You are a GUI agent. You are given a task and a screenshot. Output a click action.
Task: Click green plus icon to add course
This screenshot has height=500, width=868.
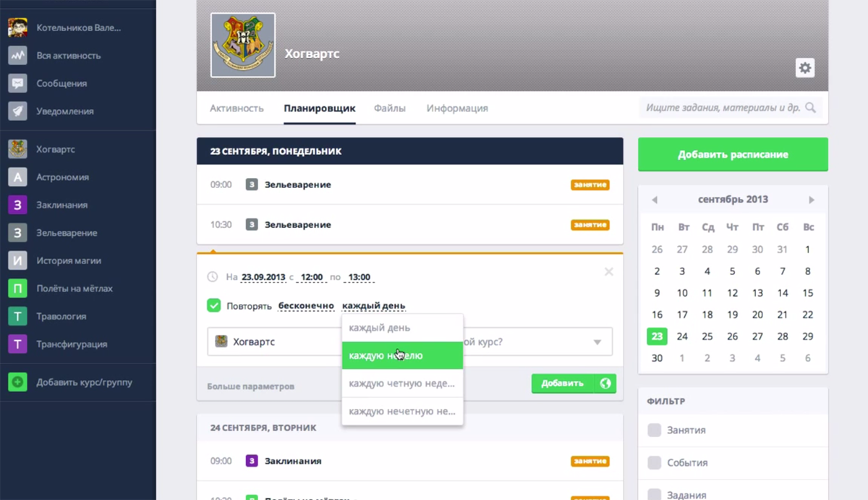[17, 382]
